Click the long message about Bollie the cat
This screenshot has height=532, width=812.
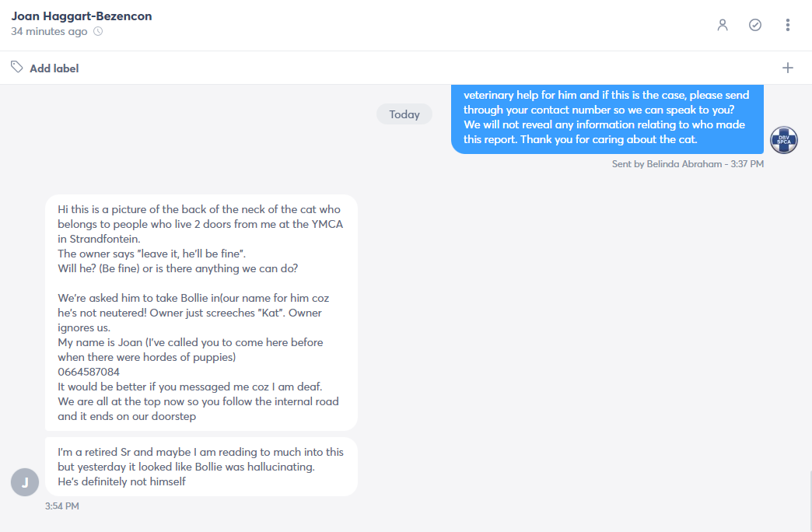201,313
